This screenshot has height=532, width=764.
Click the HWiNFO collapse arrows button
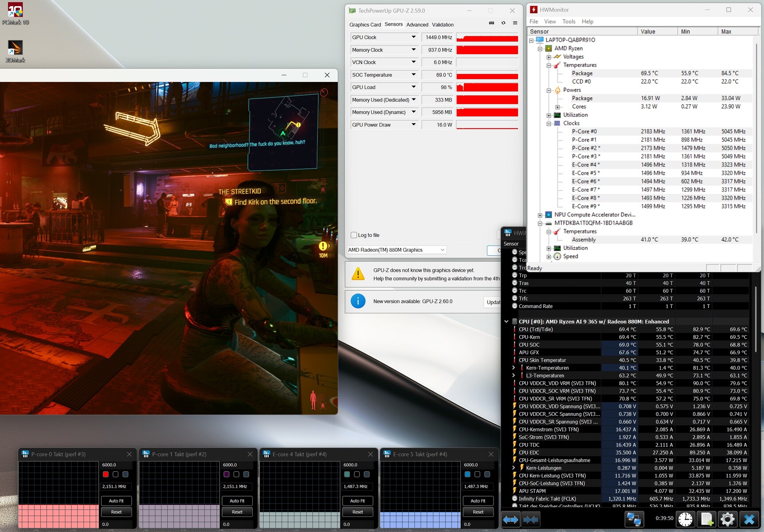[x=530, y=520]
